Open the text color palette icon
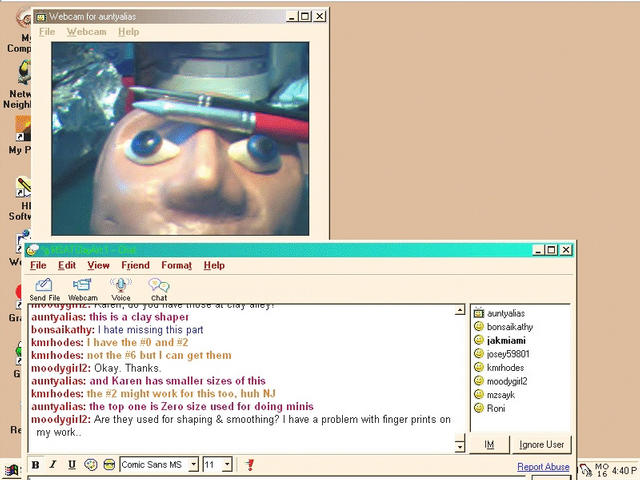Screen dimensions: 640x480 click(90, 464)
